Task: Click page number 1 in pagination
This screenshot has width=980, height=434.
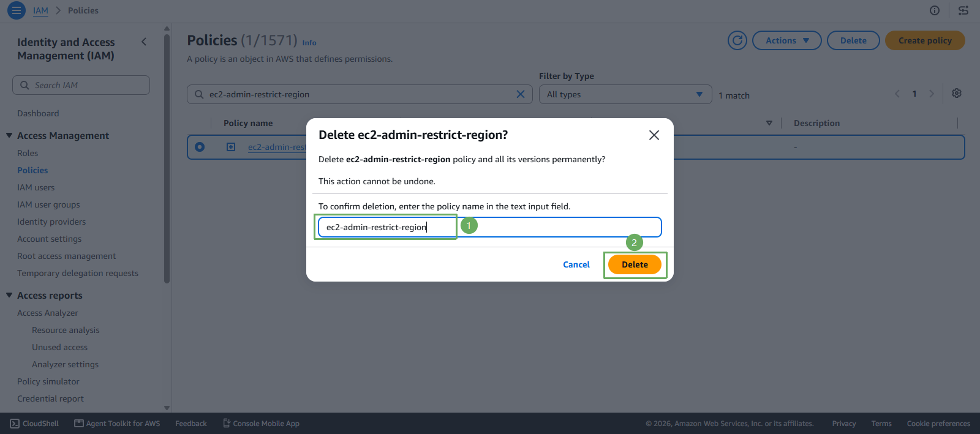Action: pos(914,94)
